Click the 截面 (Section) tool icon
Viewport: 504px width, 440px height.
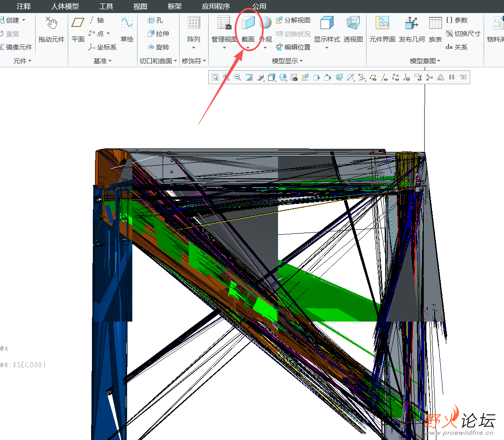[x=248, y=23]
